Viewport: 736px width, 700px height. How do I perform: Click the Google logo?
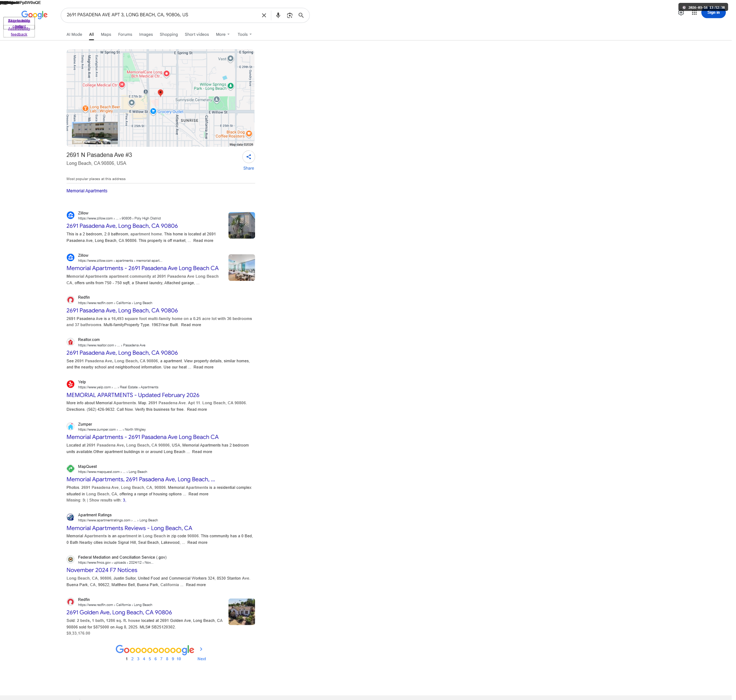pos(34,14)
